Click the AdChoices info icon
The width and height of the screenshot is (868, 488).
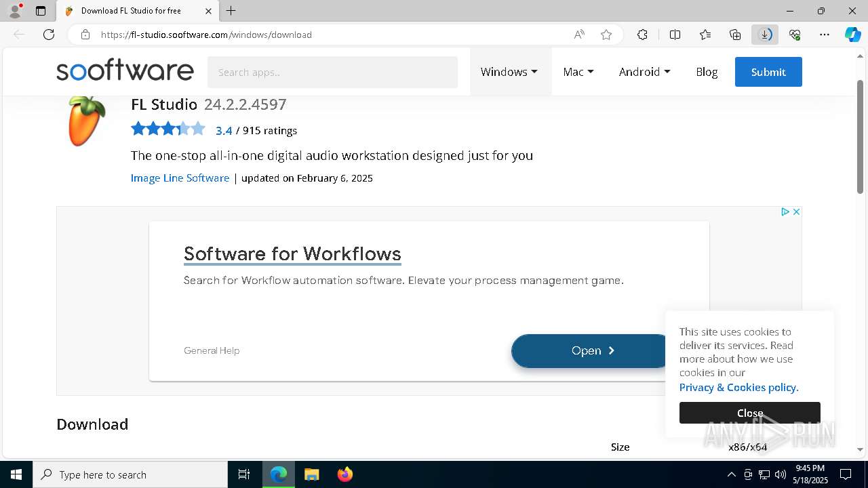pos(785,212)
